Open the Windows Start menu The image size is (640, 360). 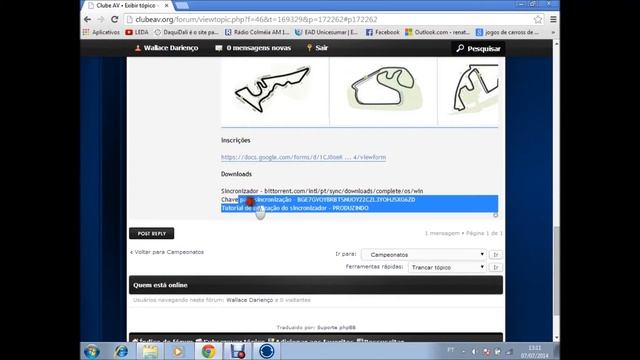coord(92,351)
